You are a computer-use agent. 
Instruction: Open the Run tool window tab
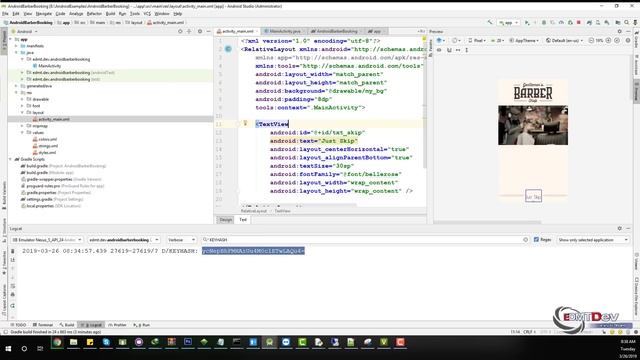click(142, 325)
